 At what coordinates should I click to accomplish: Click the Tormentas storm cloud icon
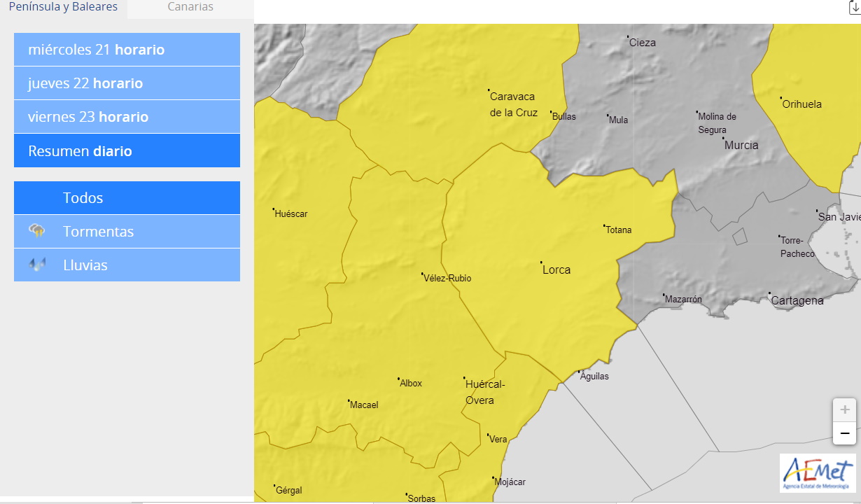coord(37,231)
